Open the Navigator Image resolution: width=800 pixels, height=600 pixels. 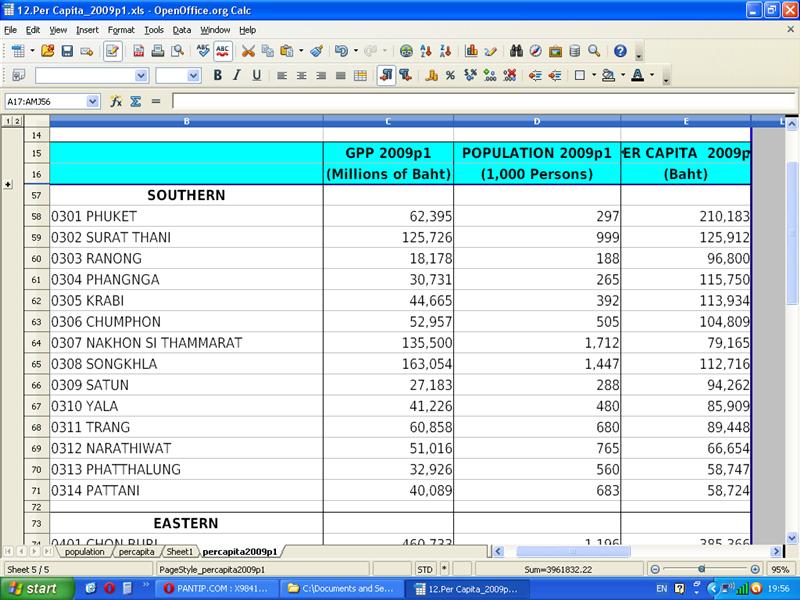tap(535, 51)
